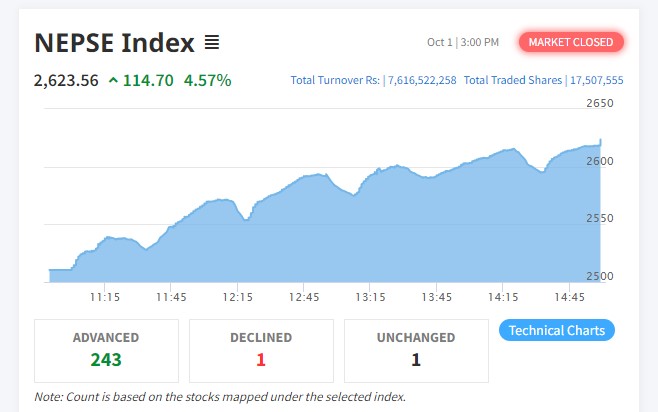Click the 11:15 time axis label
This screenshot has height=412, width=658.
click(104, 297)
